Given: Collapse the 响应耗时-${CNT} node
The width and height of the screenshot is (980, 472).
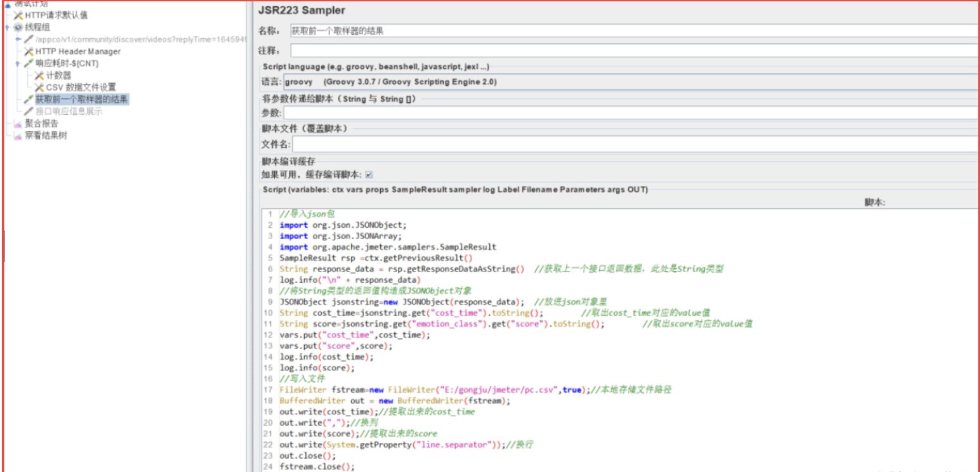Looking at the screenshot, I should click(18, 63).
